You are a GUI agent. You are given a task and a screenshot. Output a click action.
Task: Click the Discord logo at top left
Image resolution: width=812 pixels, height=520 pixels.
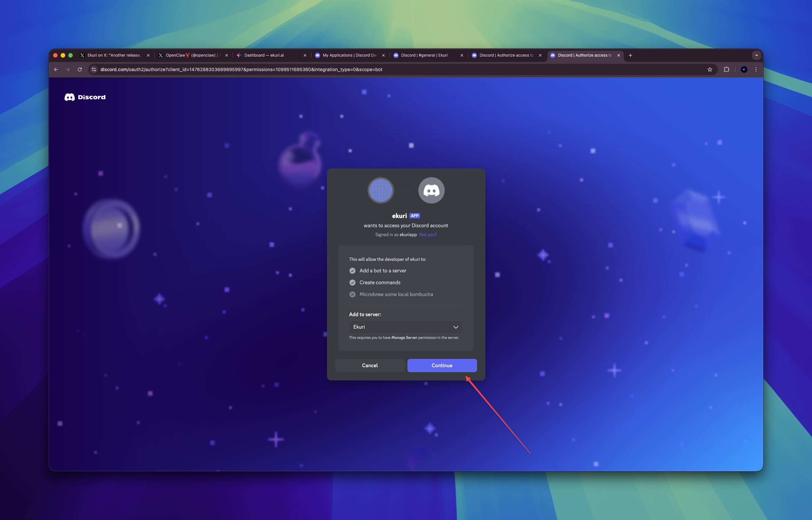point(85,97)
